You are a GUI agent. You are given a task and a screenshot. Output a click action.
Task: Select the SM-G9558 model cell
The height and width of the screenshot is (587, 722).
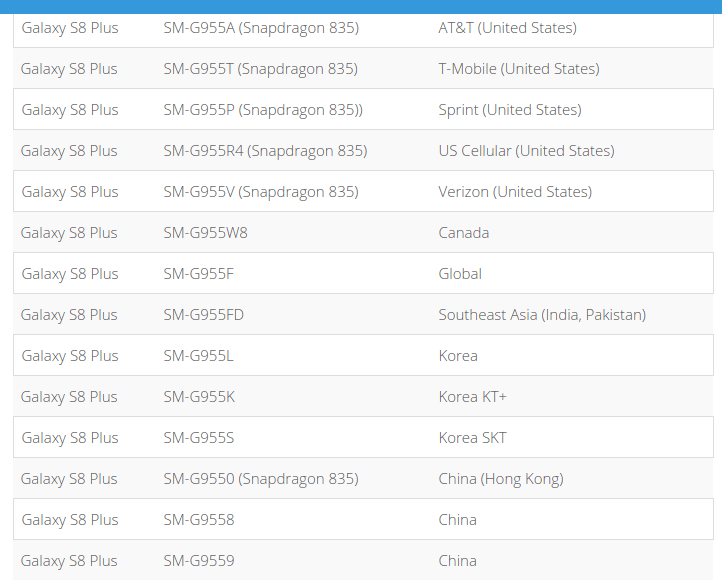point(199,520)
